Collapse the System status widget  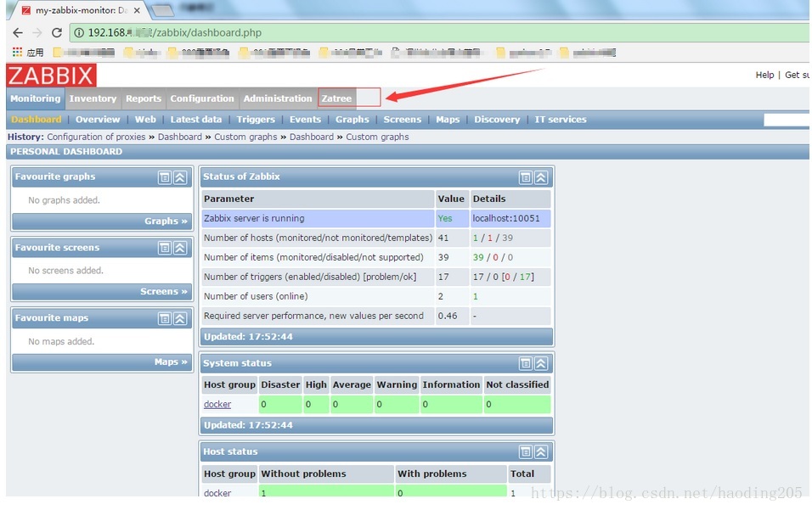[541, 364]
